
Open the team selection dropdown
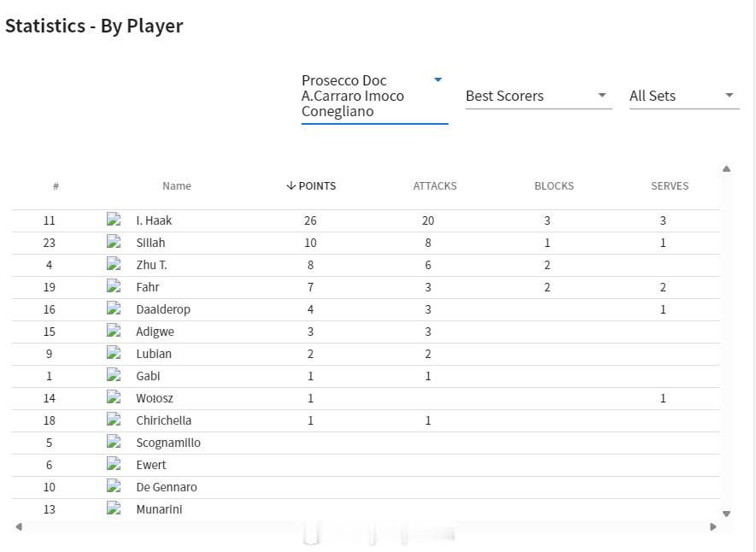tap(374, 96)
